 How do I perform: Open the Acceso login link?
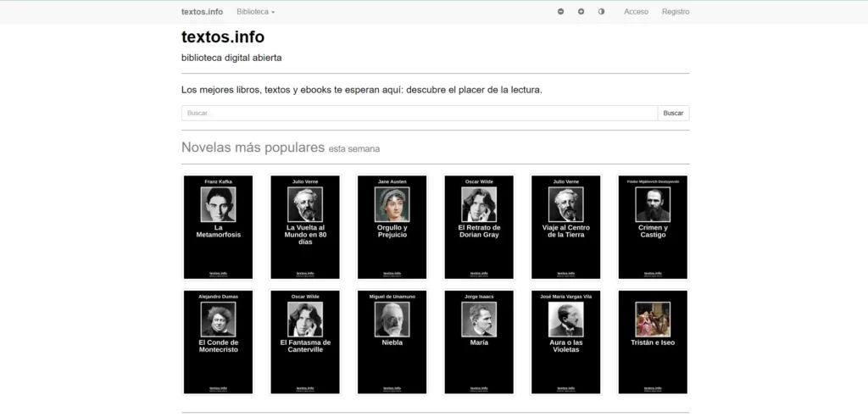636,12
